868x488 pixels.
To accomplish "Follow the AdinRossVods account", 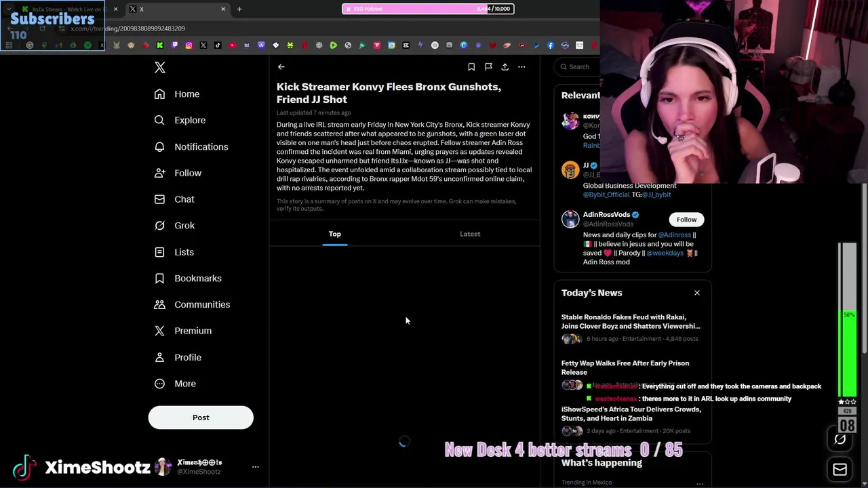I will [686, 220].
